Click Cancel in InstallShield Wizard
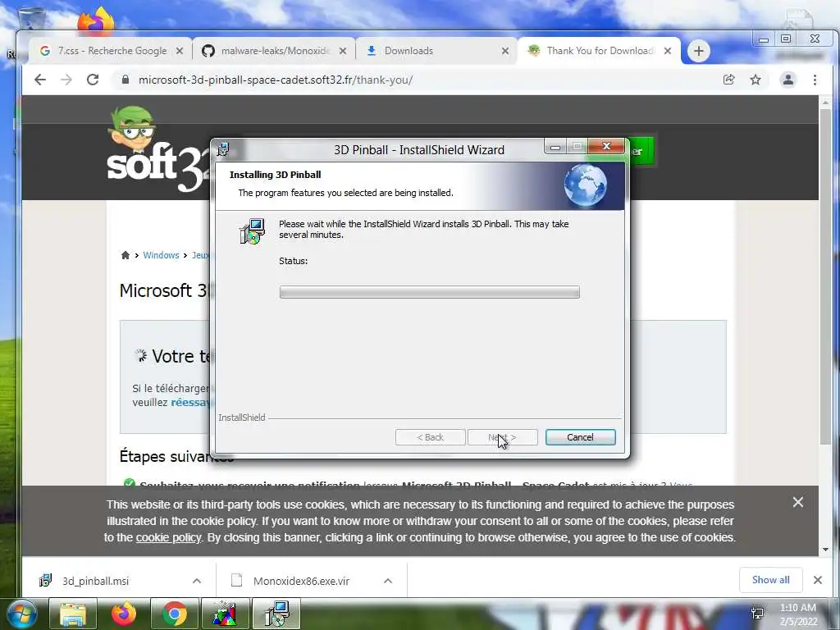840x630 pixels. coord(580,437)
